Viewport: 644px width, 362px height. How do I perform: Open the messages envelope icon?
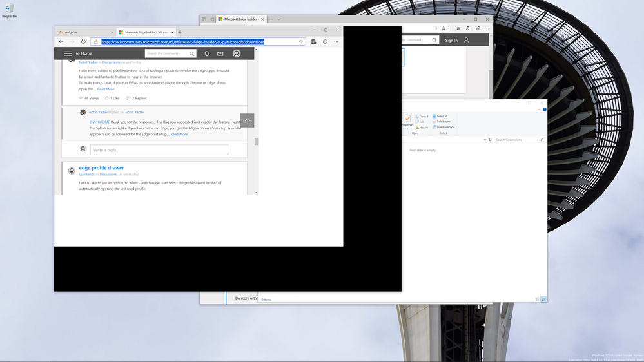click(x=220, y=53)
